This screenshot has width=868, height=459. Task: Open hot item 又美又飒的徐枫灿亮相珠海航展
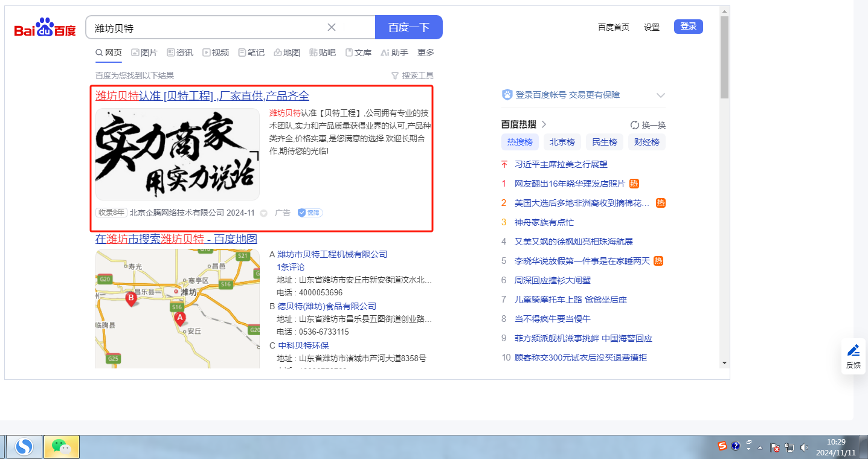(x=574, y=242)
